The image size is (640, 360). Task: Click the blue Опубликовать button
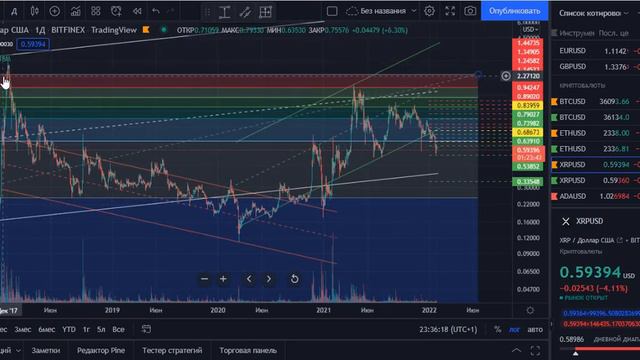(514, 11)
